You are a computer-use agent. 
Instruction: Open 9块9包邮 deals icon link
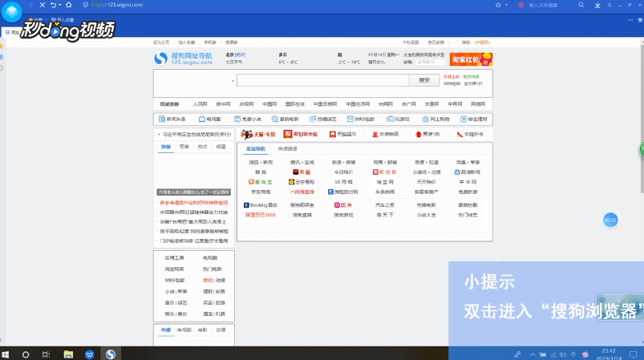[361, 119]
